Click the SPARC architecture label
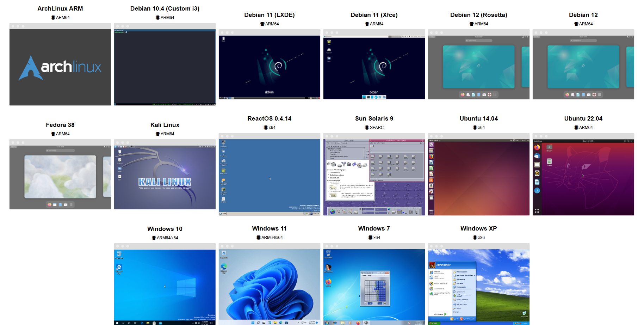 tap(377, 128)
